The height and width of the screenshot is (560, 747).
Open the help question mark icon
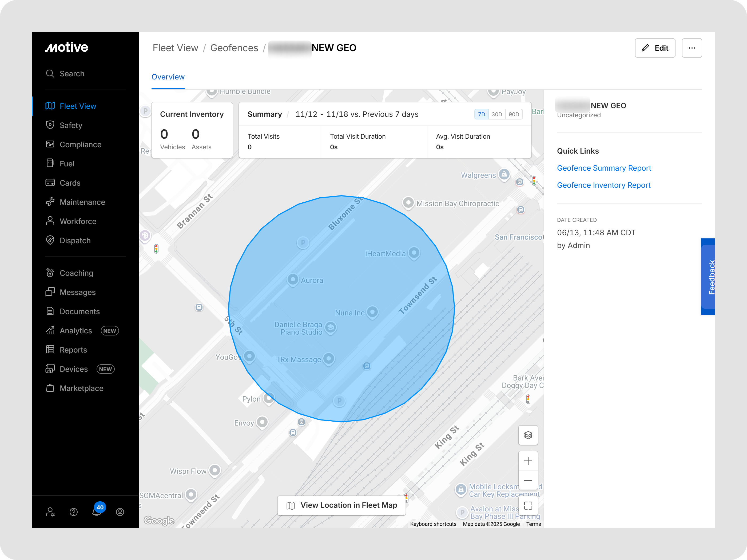(74, 512)
